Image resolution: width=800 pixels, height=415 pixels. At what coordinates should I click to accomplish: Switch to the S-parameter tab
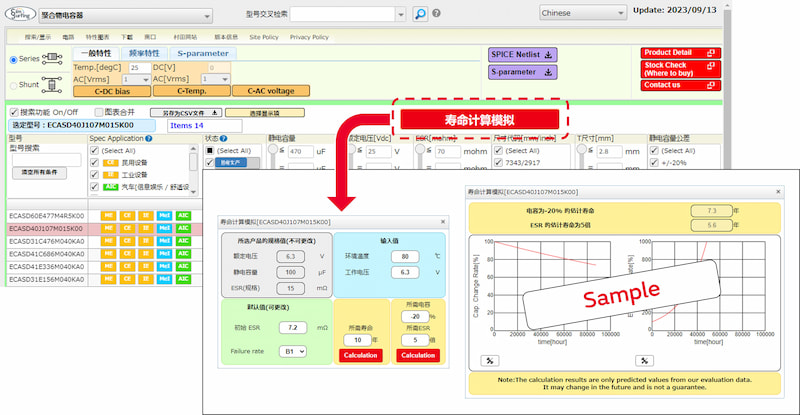202,52
